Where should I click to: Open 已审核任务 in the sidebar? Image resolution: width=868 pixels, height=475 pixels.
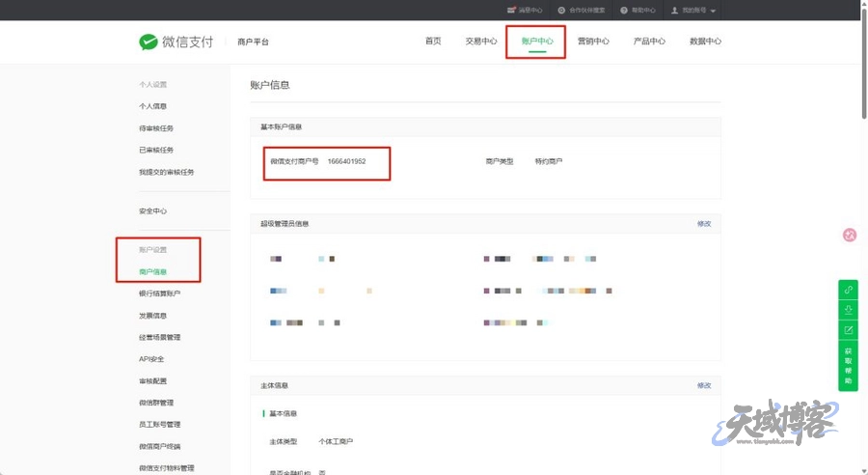point(156,150)
